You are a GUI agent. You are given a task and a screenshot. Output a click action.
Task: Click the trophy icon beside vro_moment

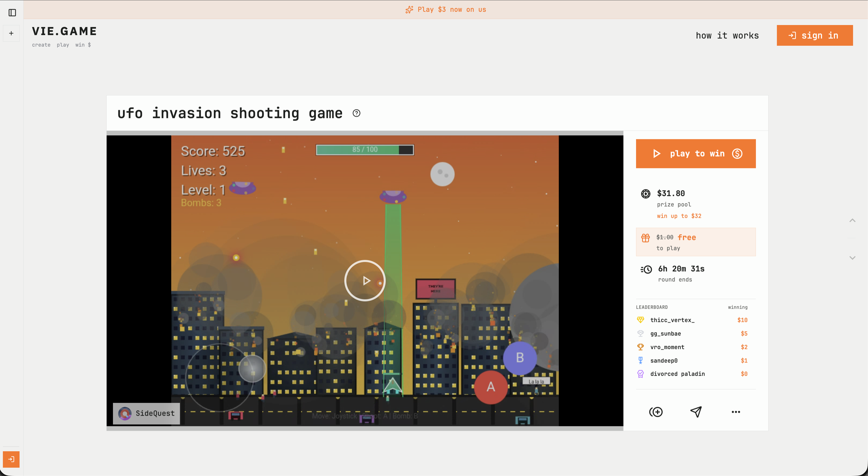point(640,347)
